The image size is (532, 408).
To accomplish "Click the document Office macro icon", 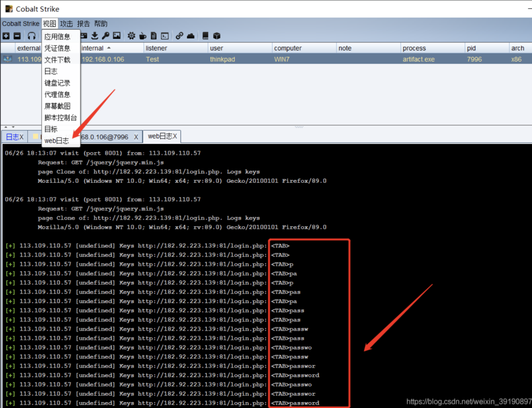I will coord(154,35).
